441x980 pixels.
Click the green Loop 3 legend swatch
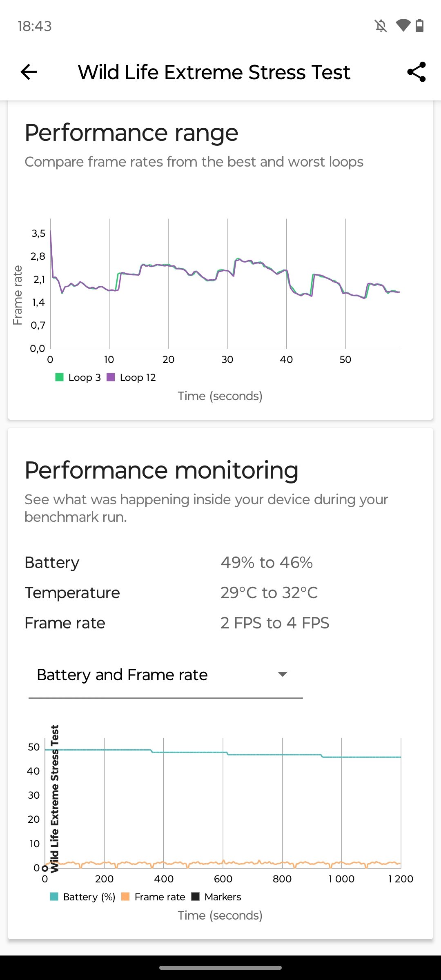[59, 377]
